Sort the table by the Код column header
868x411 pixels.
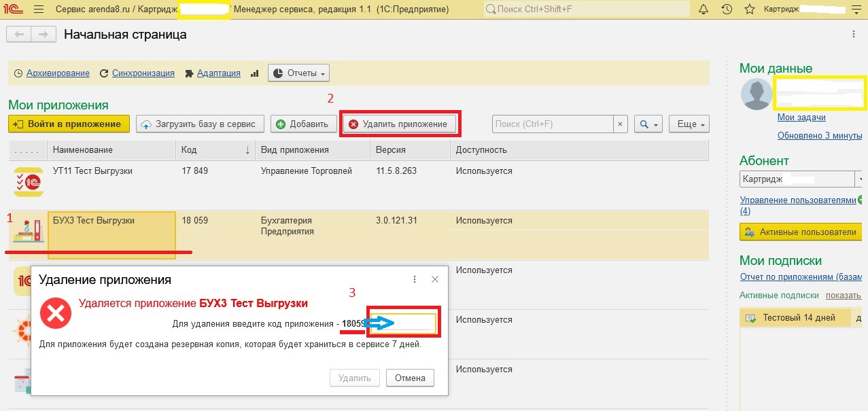(214, 150)
